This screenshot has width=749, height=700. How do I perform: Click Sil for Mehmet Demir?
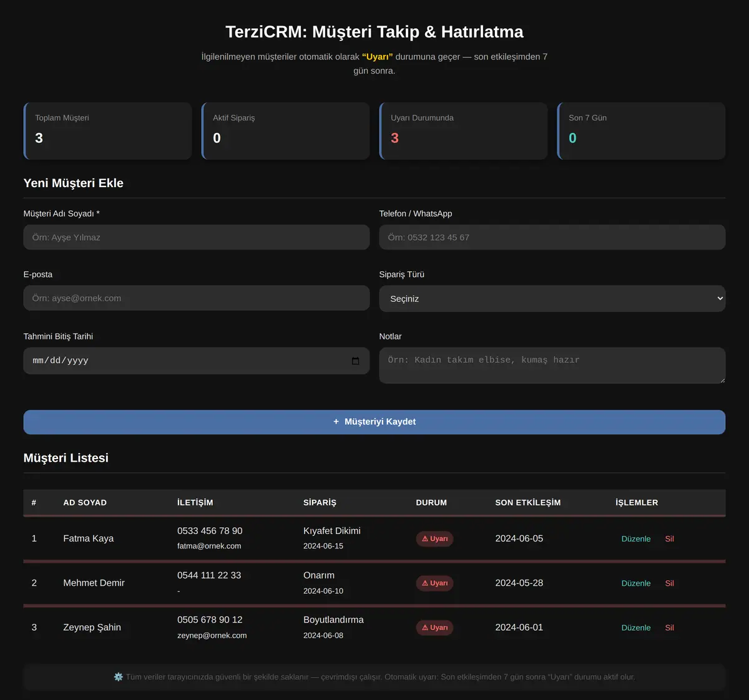point(669,583)
